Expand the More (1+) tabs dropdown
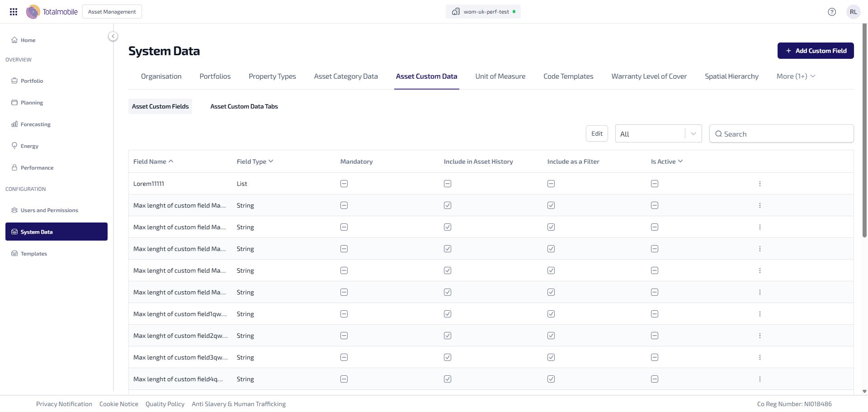The height and width of the screenshot is (412, 868). (x=795, y=76)
